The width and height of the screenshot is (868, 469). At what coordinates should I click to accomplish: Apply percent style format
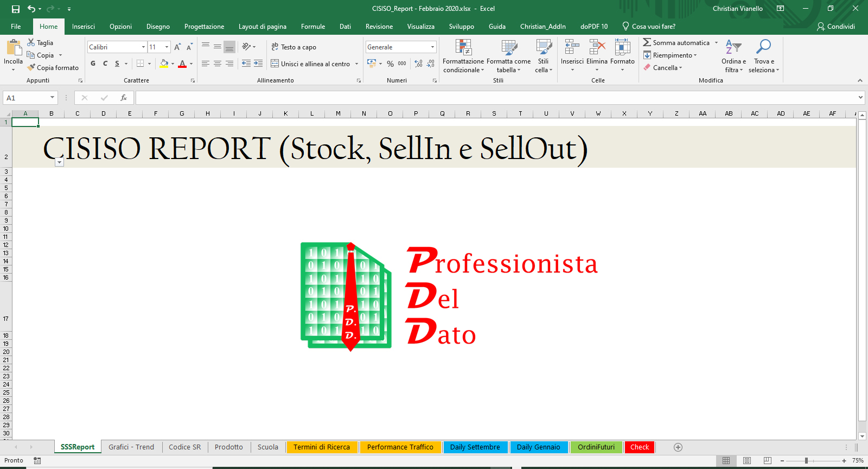(x=390, y=64)
